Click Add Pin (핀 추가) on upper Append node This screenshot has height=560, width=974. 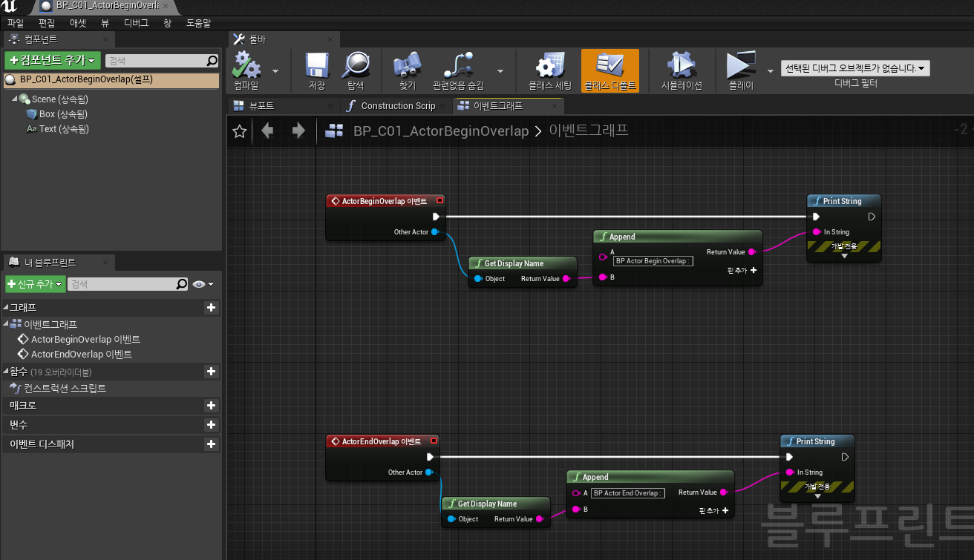pyautogui.click(x=742, y=271)
